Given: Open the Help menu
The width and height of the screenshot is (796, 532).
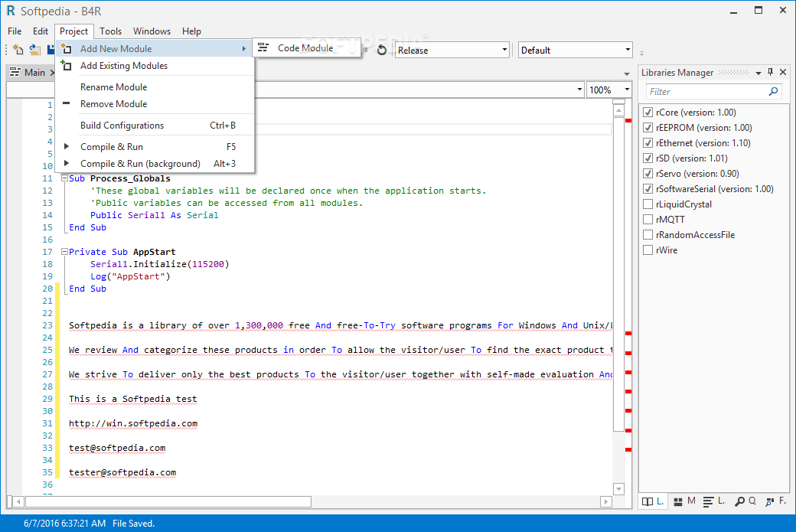Looking at the screenshot, I should [x=191, y=31].
